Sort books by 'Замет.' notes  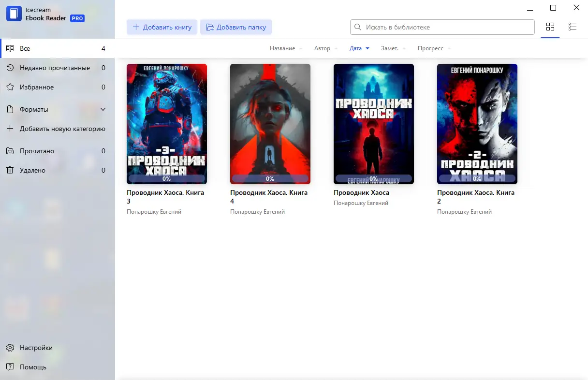coord(393,48)
